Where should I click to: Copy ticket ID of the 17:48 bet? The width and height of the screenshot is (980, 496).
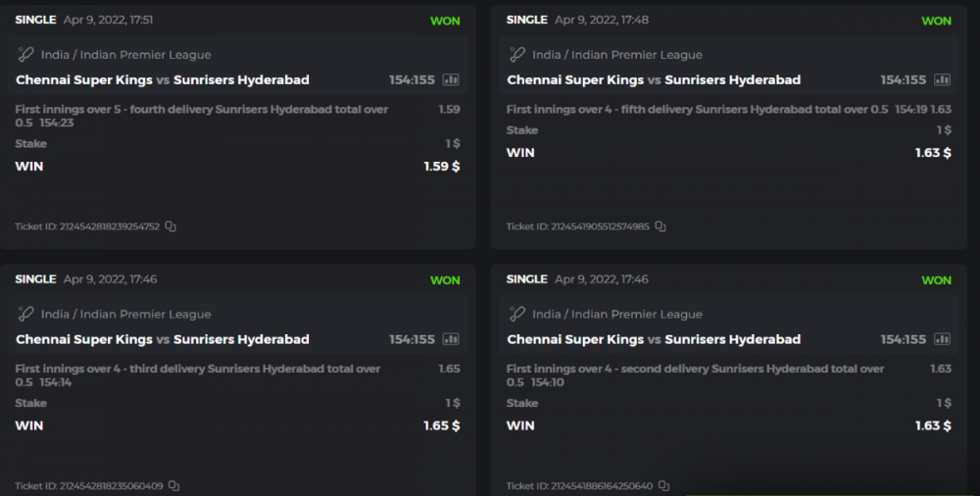pyautogui.click(x=661, y=226)
